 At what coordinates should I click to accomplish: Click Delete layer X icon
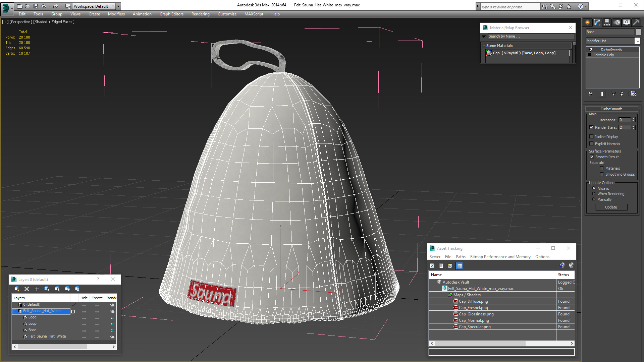(27, 289)
